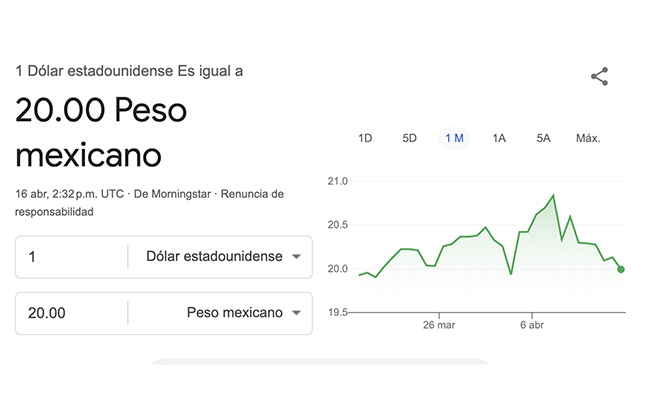Click the 26 mar date label
The width and height of the screenshot is (650, 417).
(438, 326)
